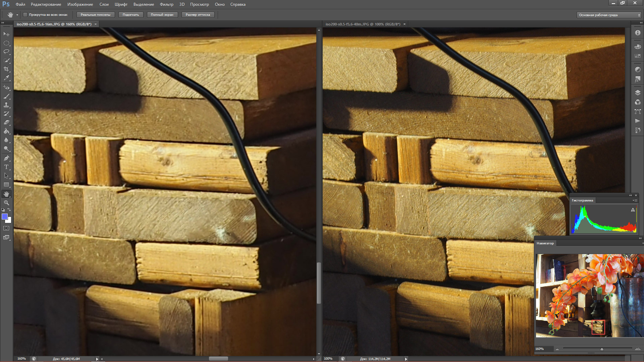Activate the Zoom tool in toolbar
Viewport: 644px width, 362px height.
(6, 203)
